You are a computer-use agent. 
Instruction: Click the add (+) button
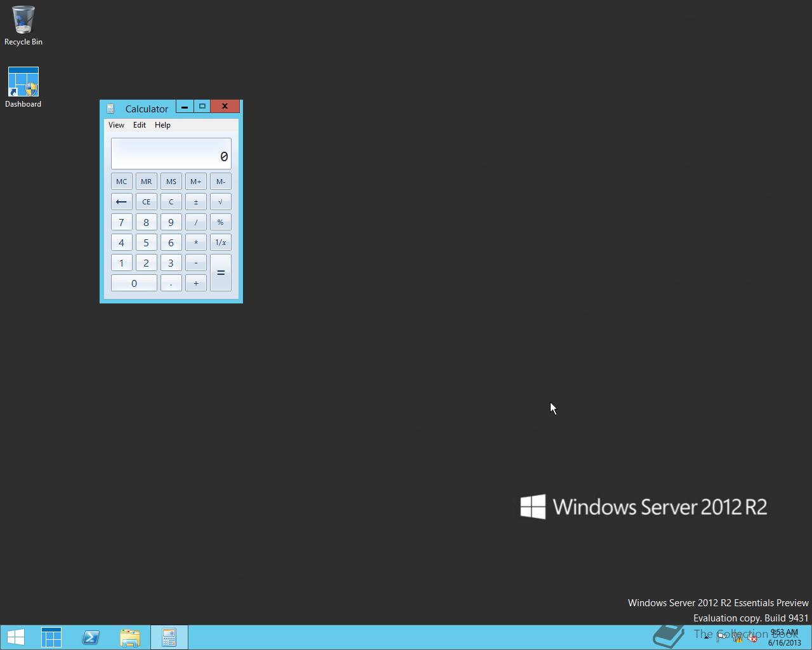click(x=196, y=283)
